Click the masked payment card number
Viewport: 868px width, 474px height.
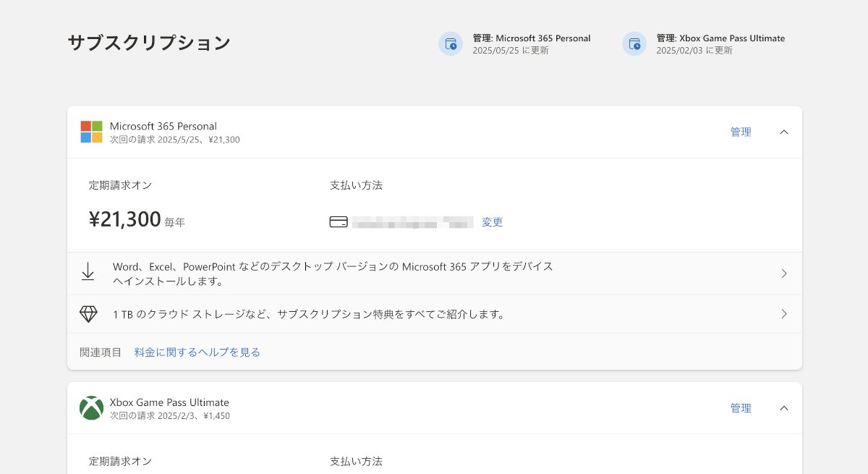click(412, 221)
